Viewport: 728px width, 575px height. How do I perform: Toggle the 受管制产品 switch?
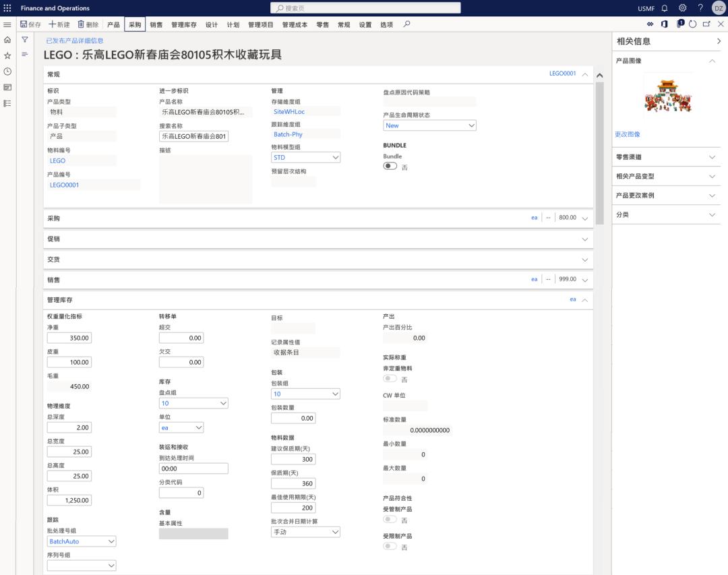pyautogui.click(x=390, y=520)
